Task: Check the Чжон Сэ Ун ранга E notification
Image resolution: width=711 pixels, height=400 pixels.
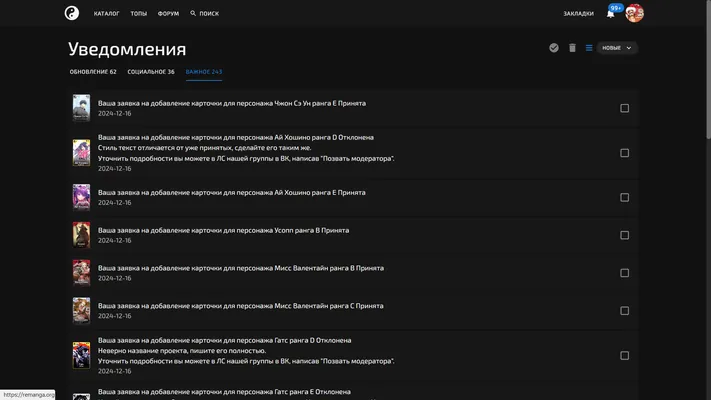Action: [x=624, y=108]
